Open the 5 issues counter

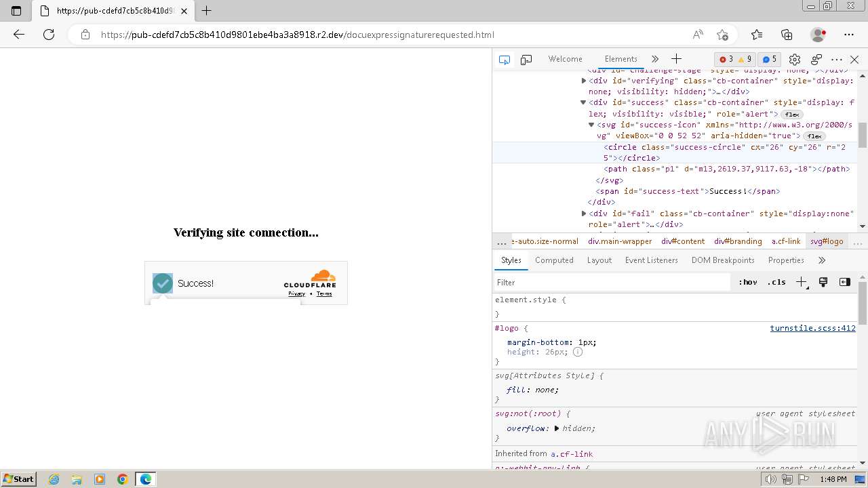coord(768,59)
